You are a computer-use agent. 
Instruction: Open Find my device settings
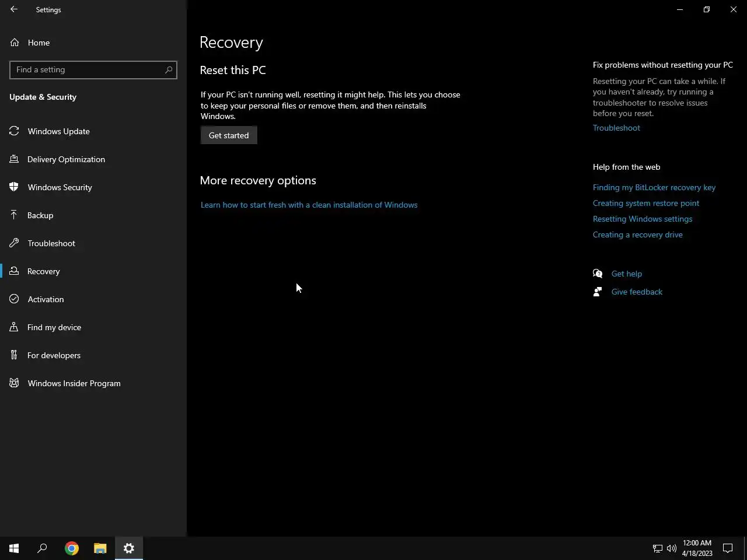click(x=93, y=327)
